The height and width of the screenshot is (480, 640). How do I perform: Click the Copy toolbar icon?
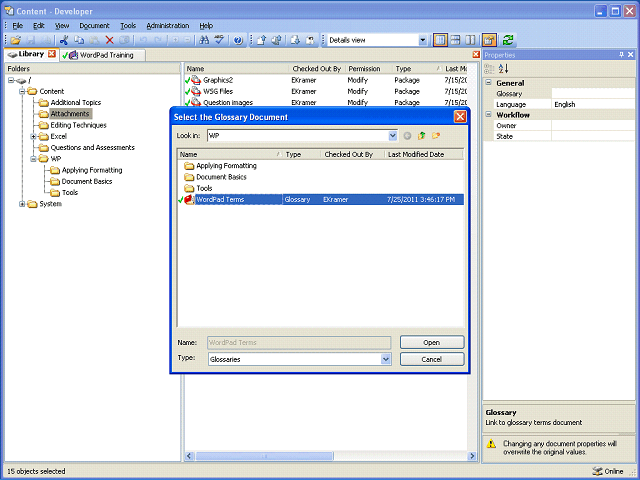point(79,40)
